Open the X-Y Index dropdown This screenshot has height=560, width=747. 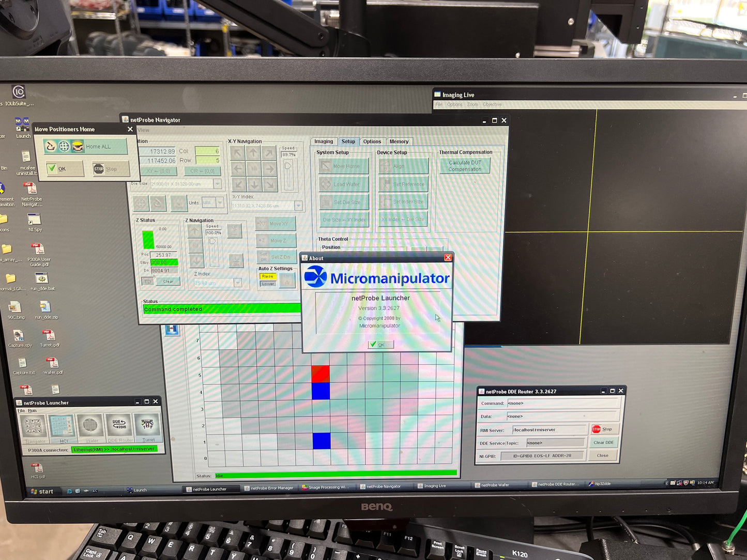point(298,206)
